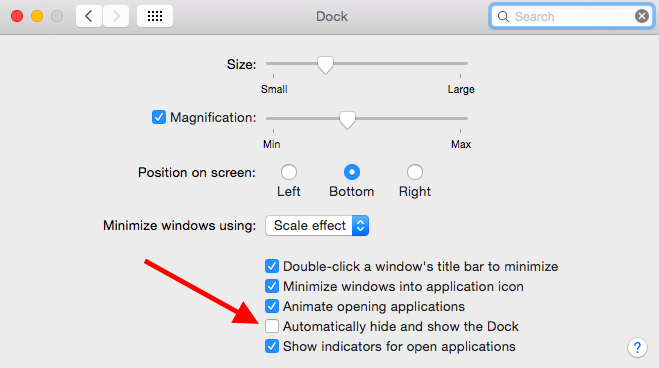Clear the search field with the X icon
Viewport: 659px width, 368px height.
(641, 16)
